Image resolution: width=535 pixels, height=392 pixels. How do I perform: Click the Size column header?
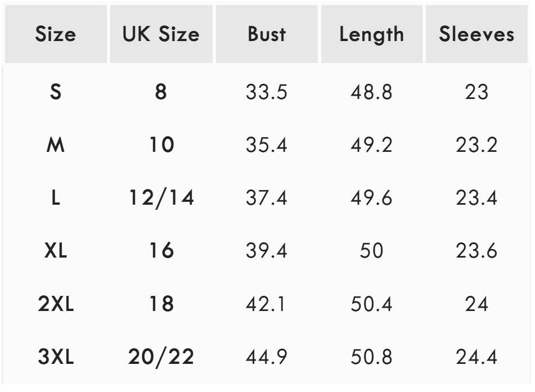click(55, 35)
